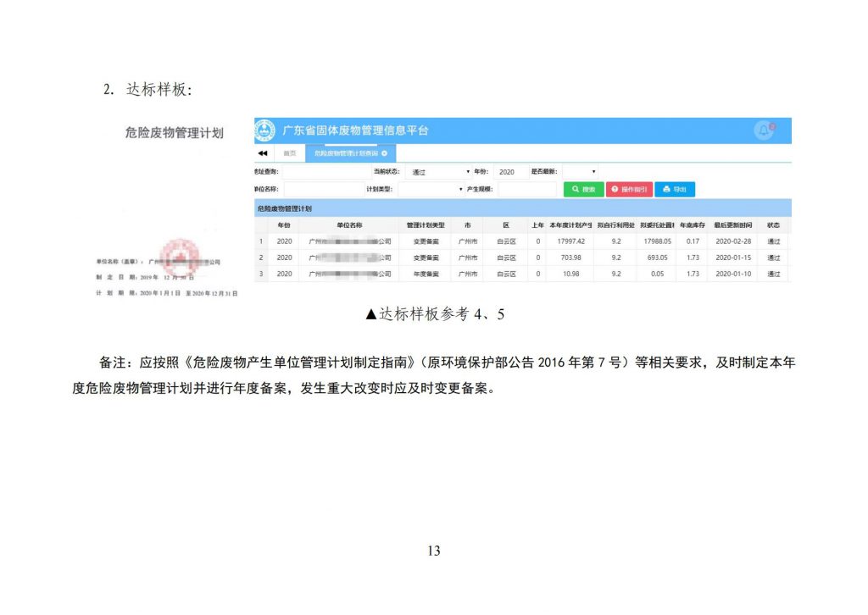Viewport: 868px width, 615px height.
Task: Focus the 单位名称 input field
Action: click(324, 189)
